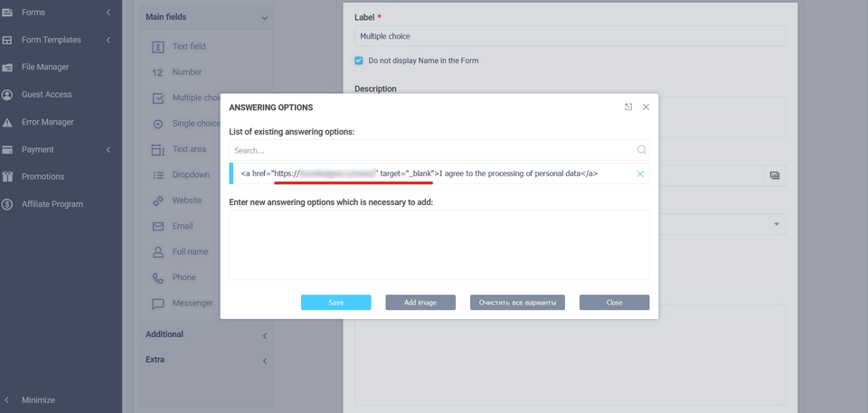The width and height of the screenshot is (868, 413).
Task: Expand the Additional fields section
Action: [265, 335]
